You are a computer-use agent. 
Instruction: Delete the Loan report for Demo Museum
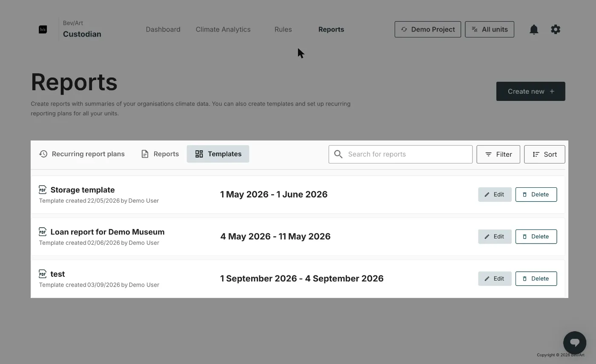pos(536,237)
